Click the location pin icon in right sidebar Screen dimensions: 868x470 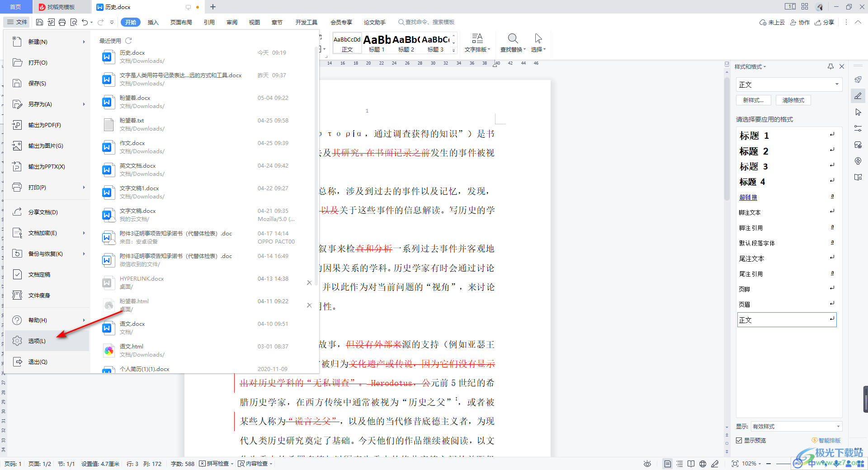858,161
